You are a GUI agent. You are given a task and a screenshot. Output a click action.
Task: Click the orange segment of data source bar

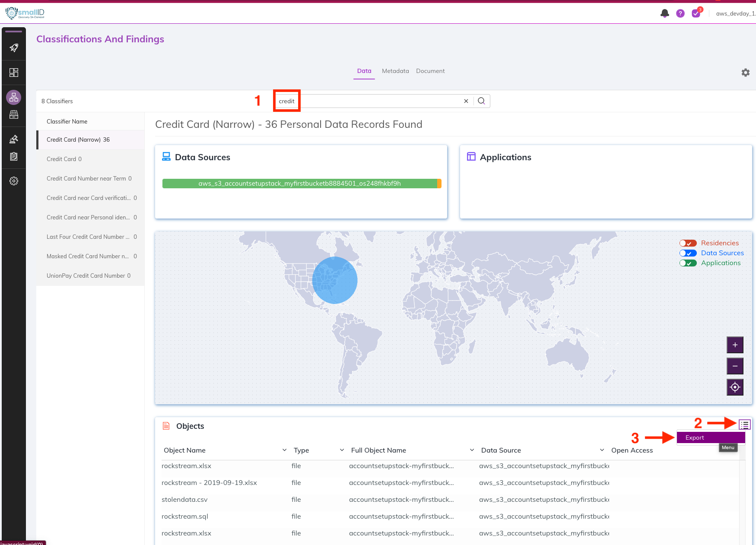(x=439, y=184)
